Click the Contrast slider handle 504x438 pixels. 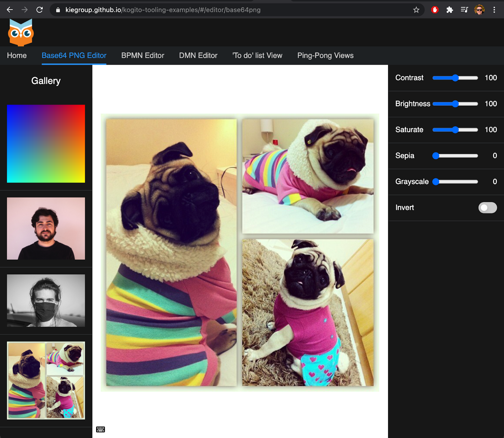(455, 78)
